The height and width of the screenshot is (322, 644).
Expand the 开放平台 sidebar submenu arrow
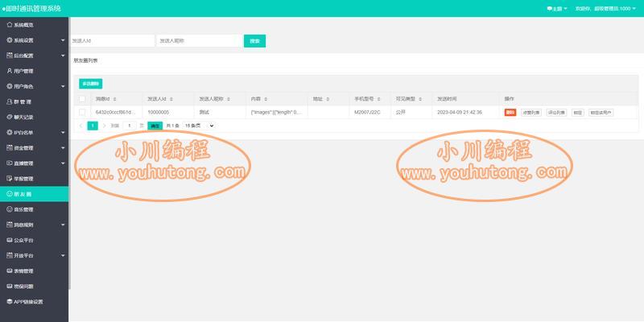click(x=63, y=255)
